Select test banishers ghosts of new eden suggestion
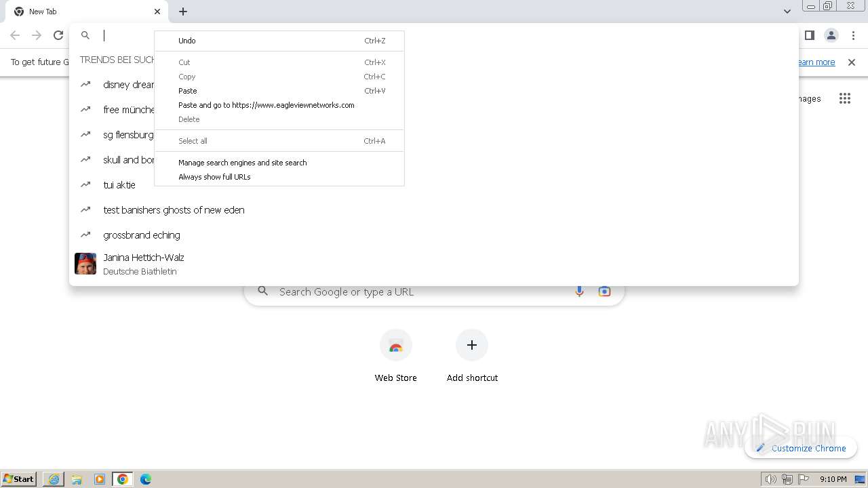This screenshot has height=488, width=868. point(434,210)
